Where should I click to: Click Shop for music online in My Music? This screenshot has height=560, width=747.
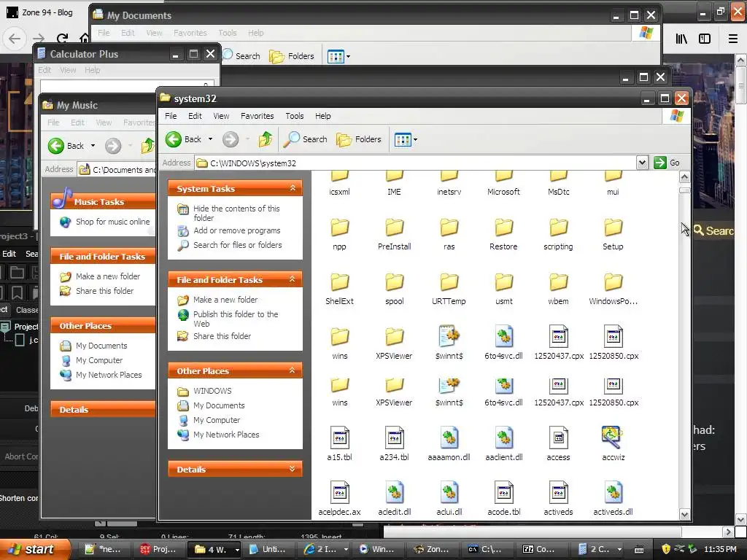click(112, 222)
